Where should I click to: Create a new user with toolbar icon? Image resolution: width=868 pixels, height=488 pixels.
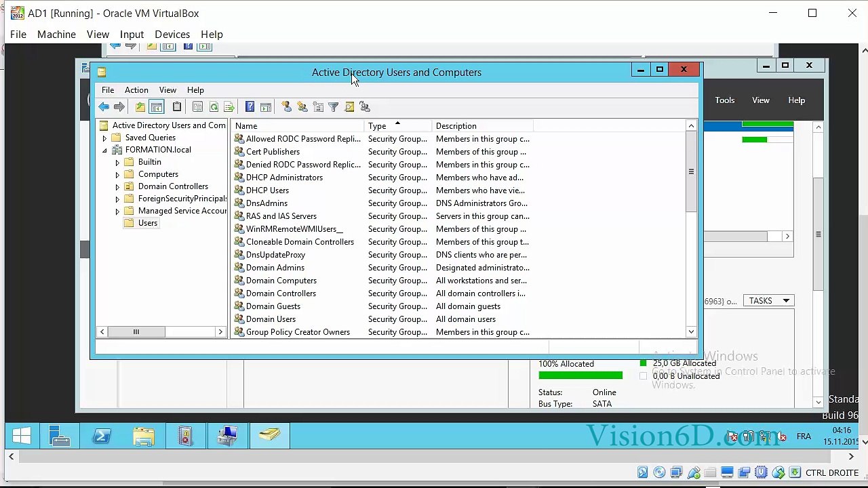286,107
